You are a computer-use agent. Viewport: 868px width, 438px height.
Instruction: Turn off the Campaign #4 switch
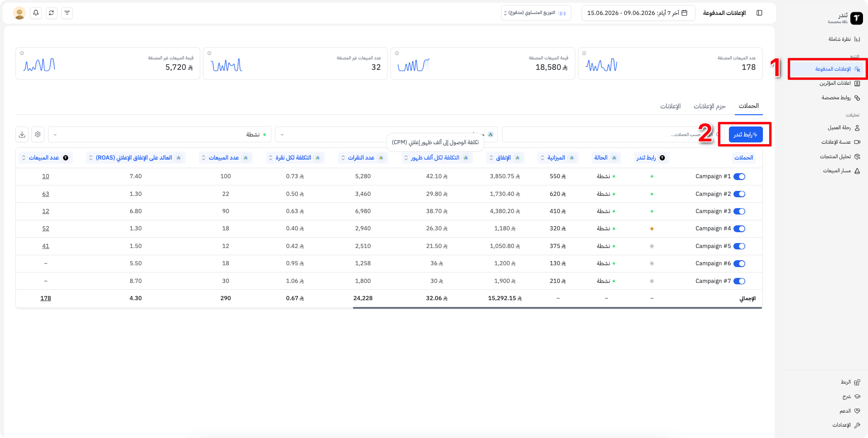click(739, 229)
